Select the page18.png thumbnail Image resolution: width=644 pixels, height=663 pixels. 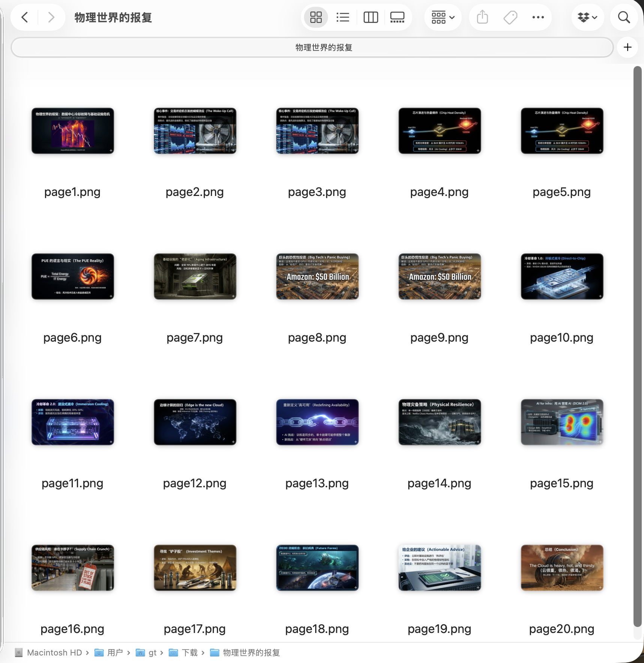tap(317, 568)
